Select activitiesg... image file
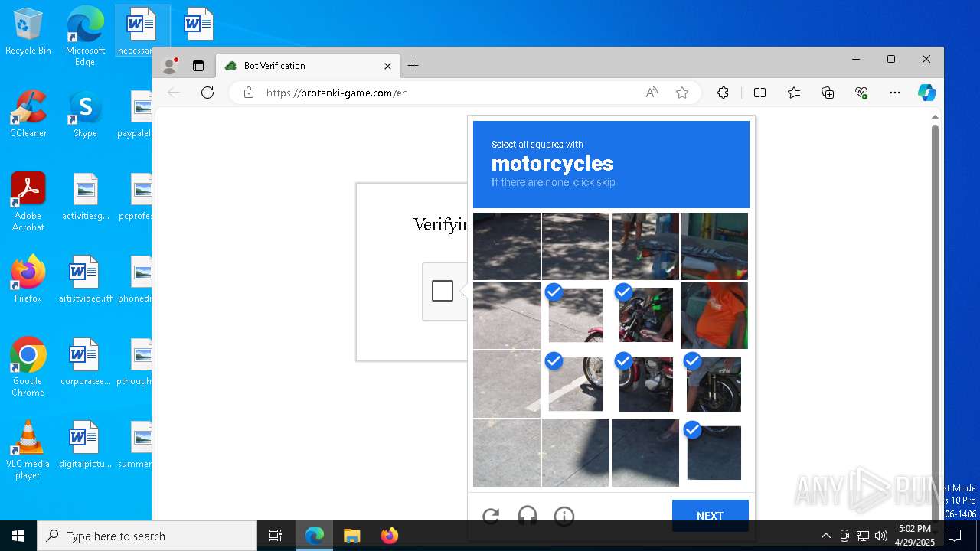Screen dimensions: 980x551 85,197
